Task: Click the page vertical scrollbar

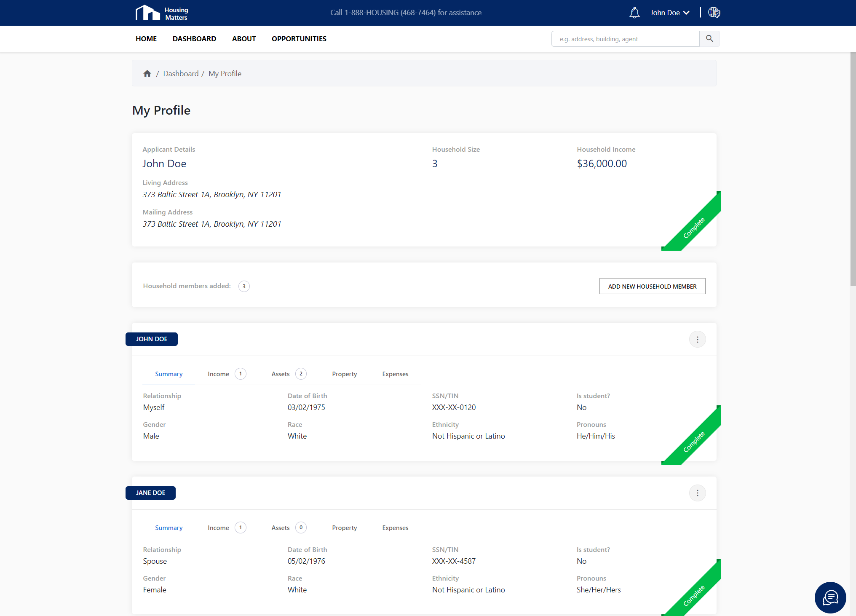Action: click(853, 169)
